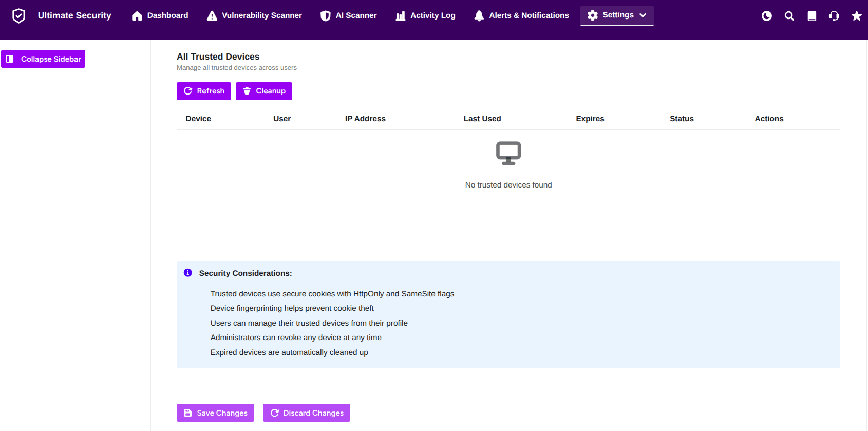The height and width of the screenshot is (431, 868).
Task: Click the Status column header
Action: pyautogui.click(x=682, y=119)
